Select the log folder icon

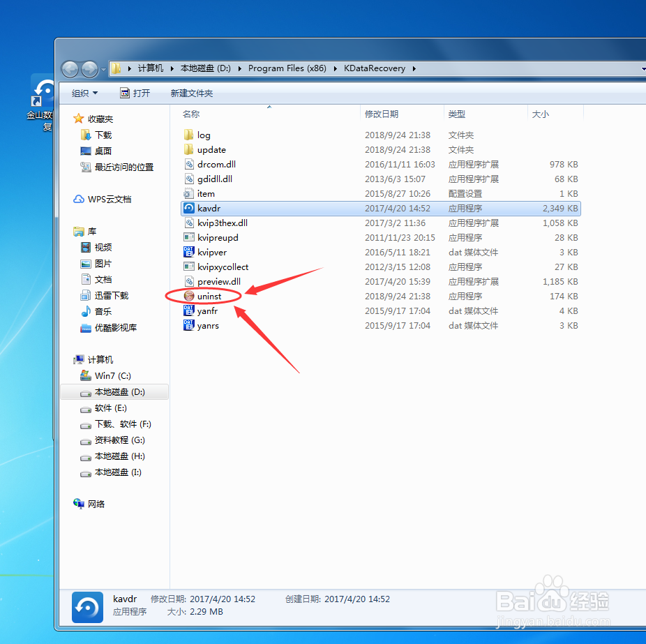[188, 135]
